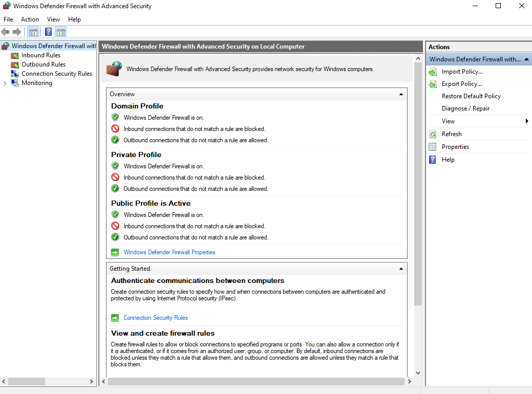Open Windows Defender Firewall Properties link
532x394 pixels.
coord(169,252)
